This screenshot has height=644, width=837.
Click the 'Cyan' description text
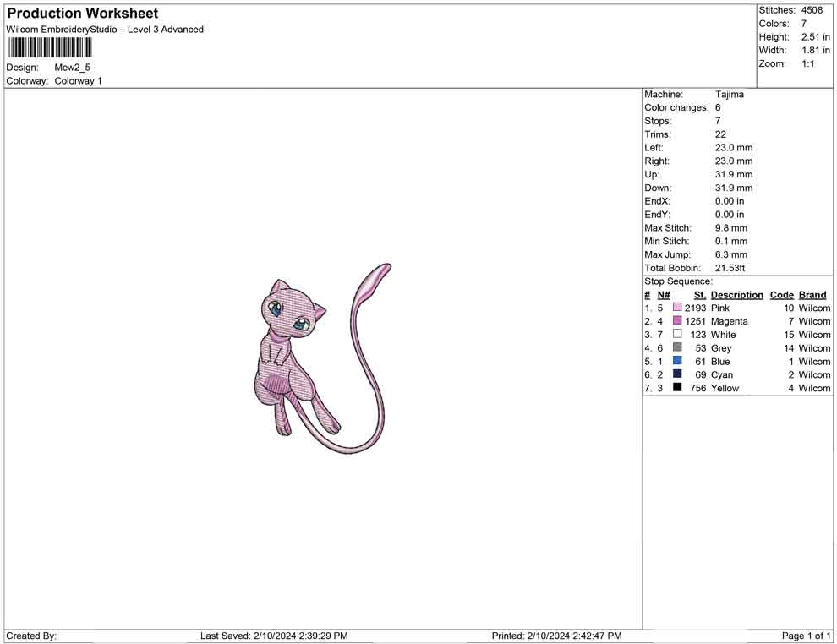pos(722,375)
